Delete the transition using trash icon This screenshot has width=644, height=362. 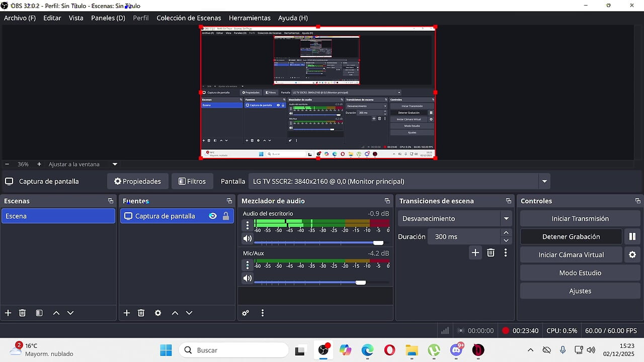491,253
